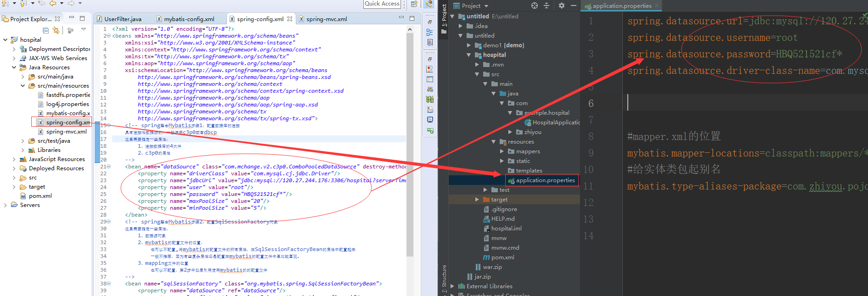The height and width of the screenshot is (296, 868).
Task: Toggle the 1: Project tool window
Action: point(444,19)
